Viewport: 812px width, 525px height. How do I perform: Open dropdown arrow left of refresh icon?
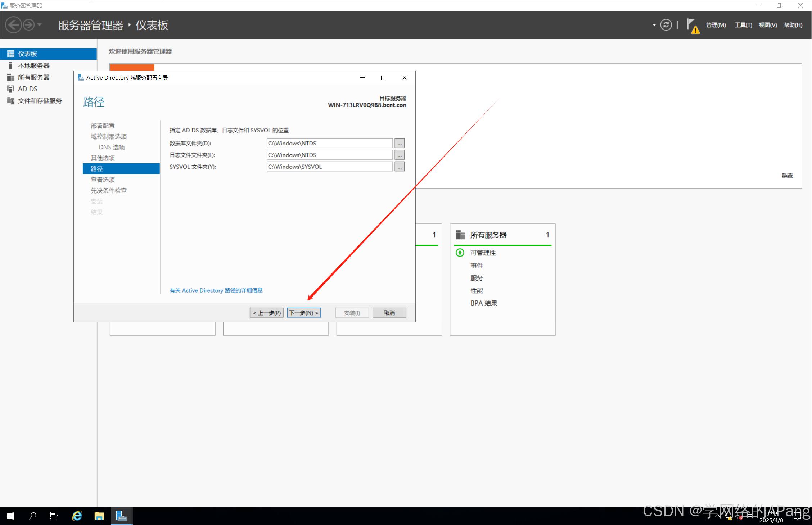pyautogui.click(x=654, y=25)
